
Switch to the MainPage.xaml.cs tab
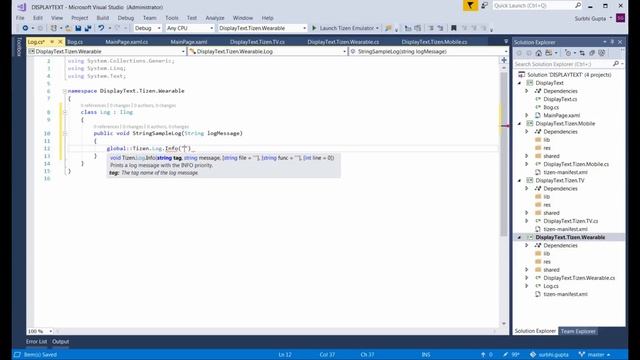coord(127,42)
